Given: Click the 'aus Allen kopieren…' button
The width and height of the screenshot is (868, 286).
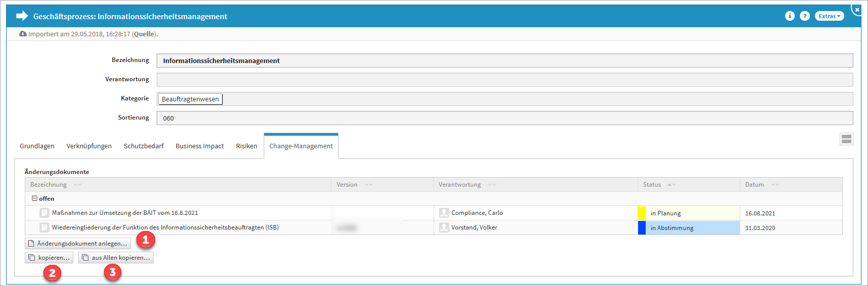Looking at the screenshot, I should [116, 258].
